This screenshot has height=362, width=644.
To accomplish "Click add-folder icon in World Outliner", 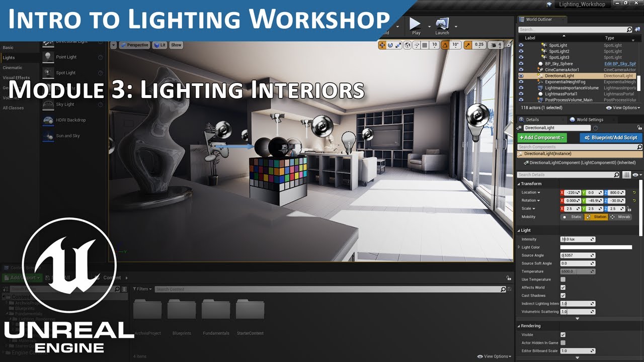I will (x=638, y=30).
